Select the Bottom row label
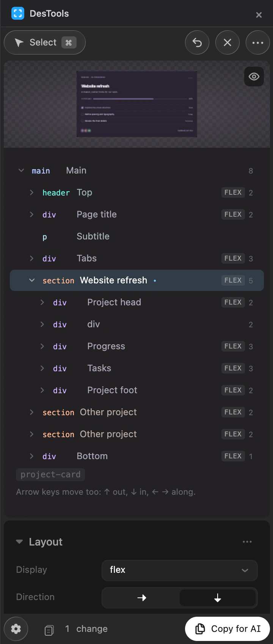273x644 pixels. 92,456
